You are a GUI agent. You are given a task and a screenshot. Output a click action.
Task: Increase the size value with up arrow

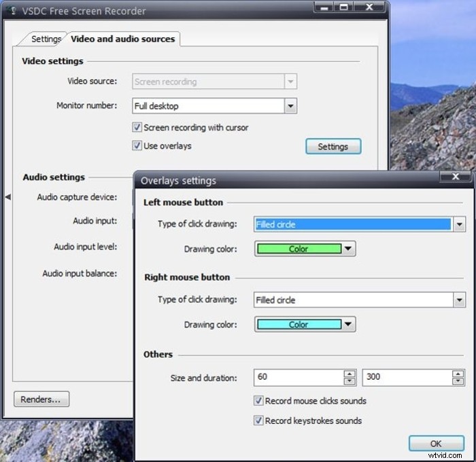350,374
